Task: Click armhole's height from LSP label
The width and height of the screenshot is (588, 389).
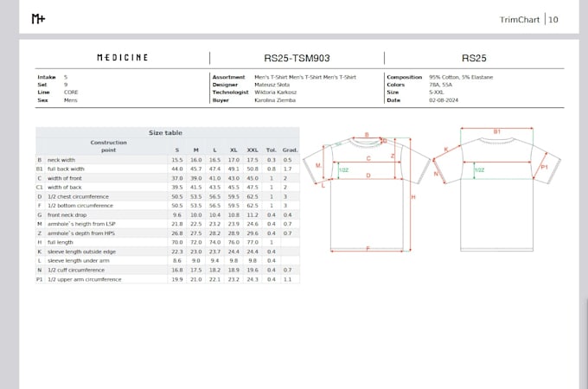Action: click(81, 224)
